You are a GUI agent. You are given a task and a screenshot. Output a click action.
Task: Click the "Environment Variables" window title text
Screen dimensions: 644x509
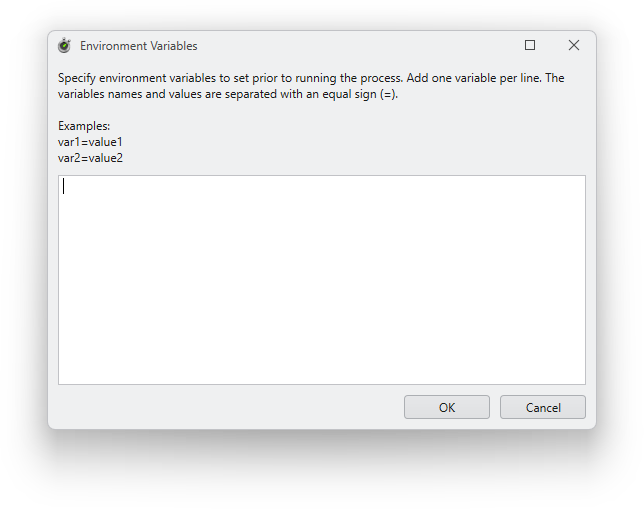click(138, 46)
